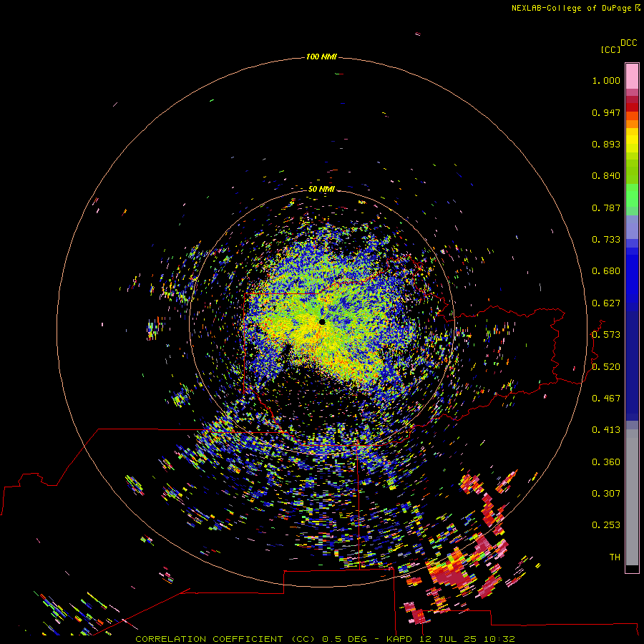Viewport: 644px width, 644px height.
Task: Click the 0.253 legend value
Action: click(x=606, y=525)
